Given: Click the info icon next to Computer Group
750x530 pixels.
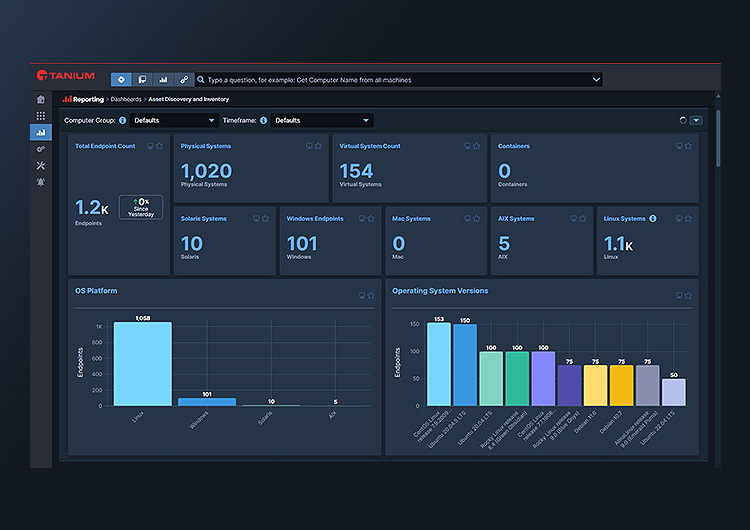Looking at the screenshot, I should 122,121.
